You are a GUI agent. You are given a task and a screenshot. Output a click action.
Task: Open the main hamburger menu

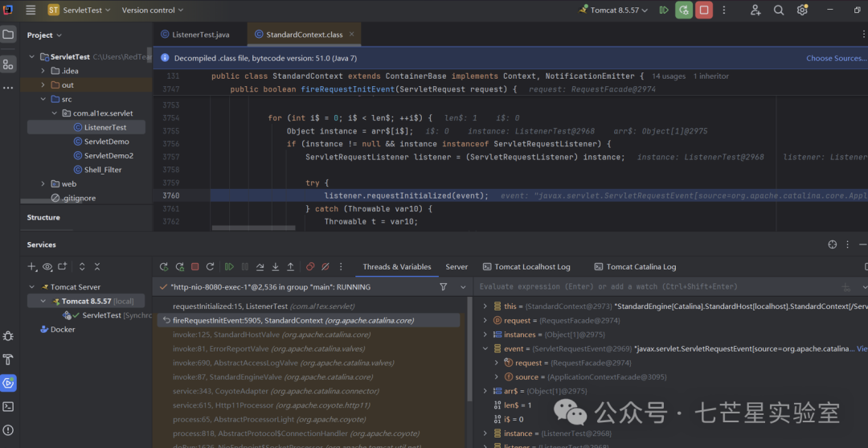pyautogui.click(x=31, y=10)
